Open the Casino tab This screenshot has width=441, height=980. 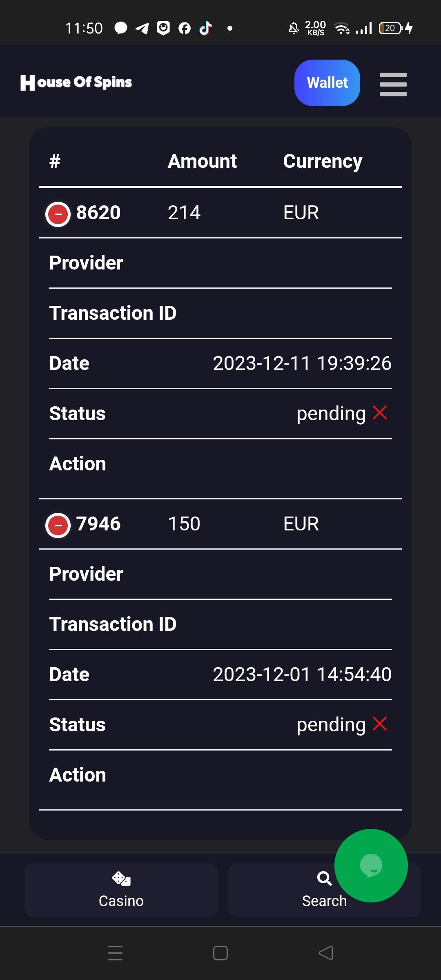point(121,890)
